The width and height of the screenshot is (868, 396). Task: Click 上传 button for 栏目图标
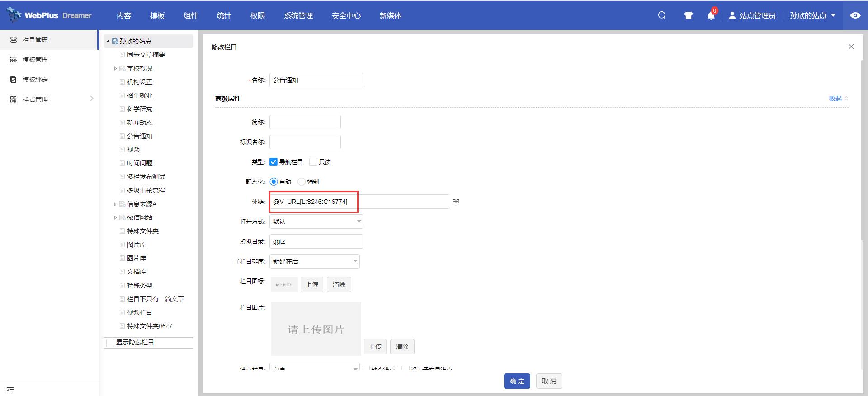click(312, 284)
